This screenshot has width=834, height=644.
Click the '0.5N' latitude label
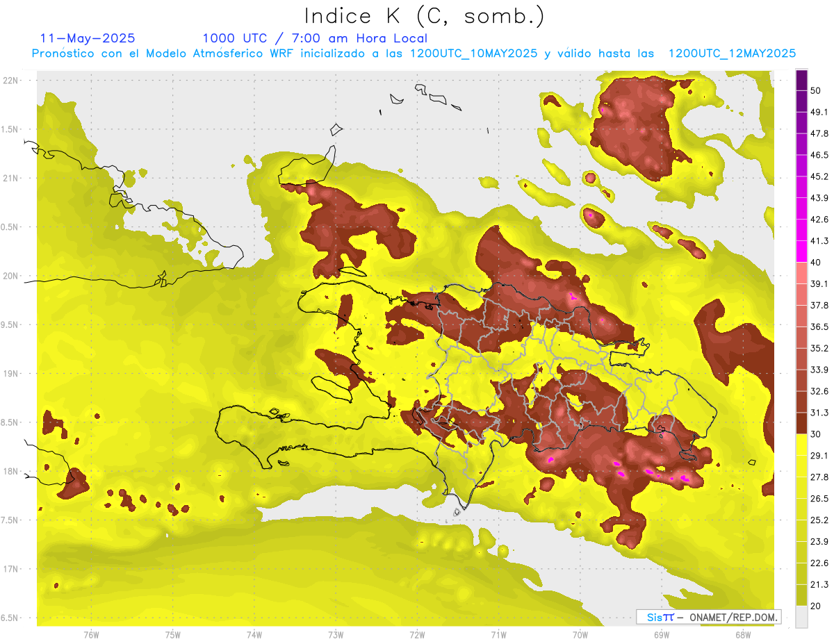(10, 228)
